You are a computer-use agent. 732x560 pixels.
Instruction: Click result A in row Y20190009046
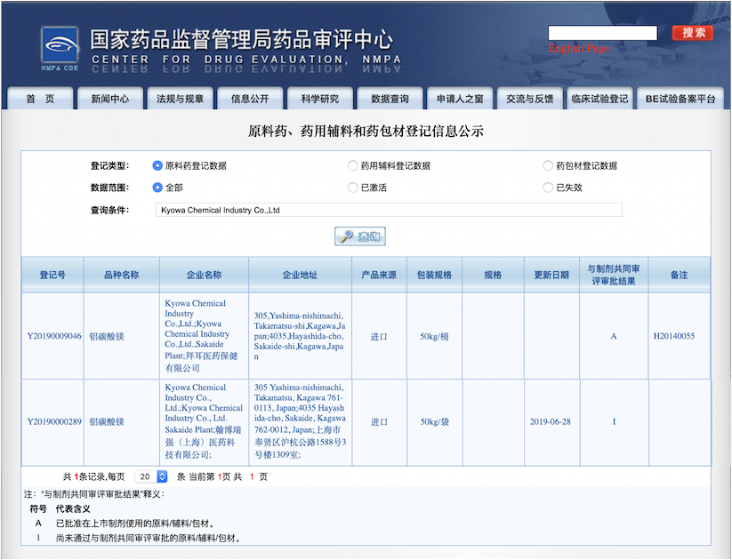614,336
